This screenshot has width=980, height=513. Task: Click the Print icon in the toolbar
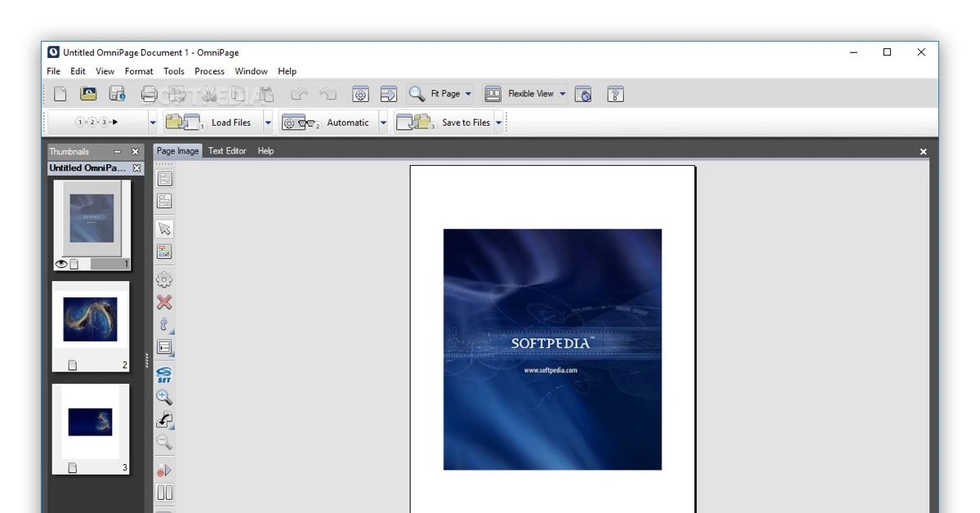coord(149,94)
